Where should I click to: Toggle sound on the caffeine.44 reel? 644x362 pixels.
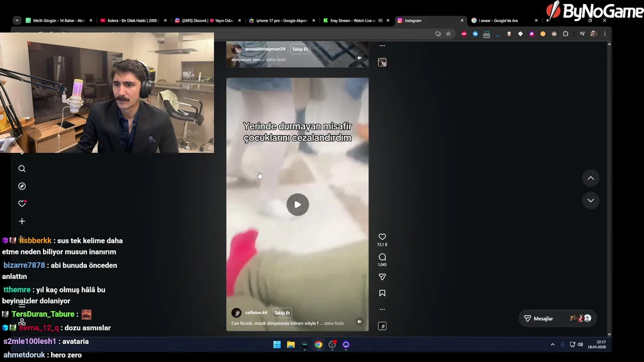(359, 321)
